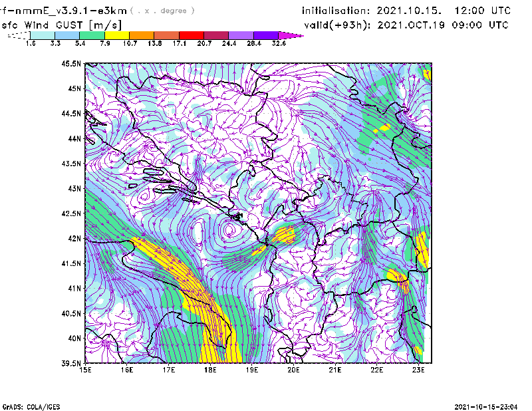
Task: Select the latitude label '40N'
Action: pyautogui.click(x=74, y=339)
